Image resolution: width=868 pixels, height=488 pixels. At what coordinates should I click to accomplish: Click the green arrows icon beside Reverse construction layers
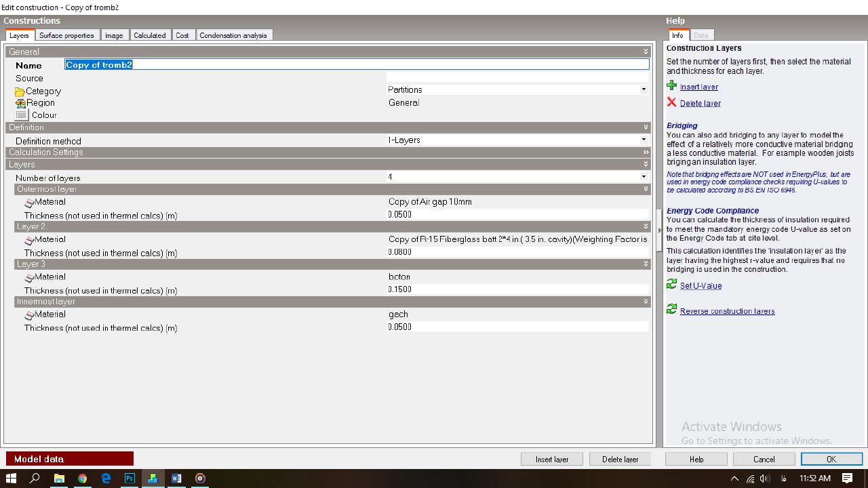(x=671, y=310)
